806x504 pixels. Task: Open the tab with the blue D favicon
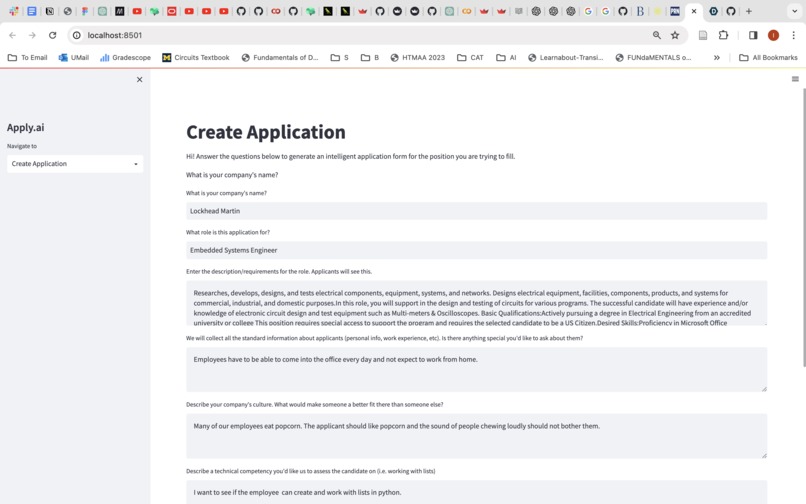pos(713,11)
